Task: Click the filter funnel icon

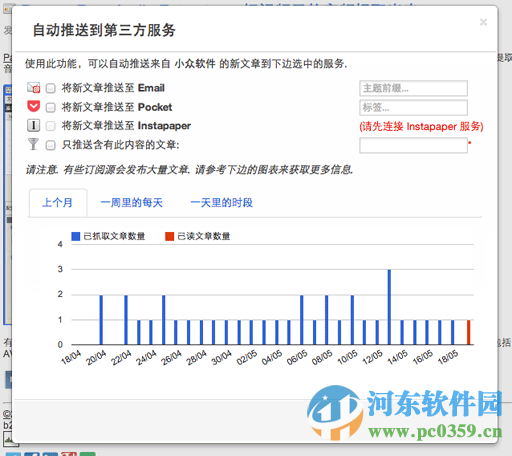Action: coord(33,144)
